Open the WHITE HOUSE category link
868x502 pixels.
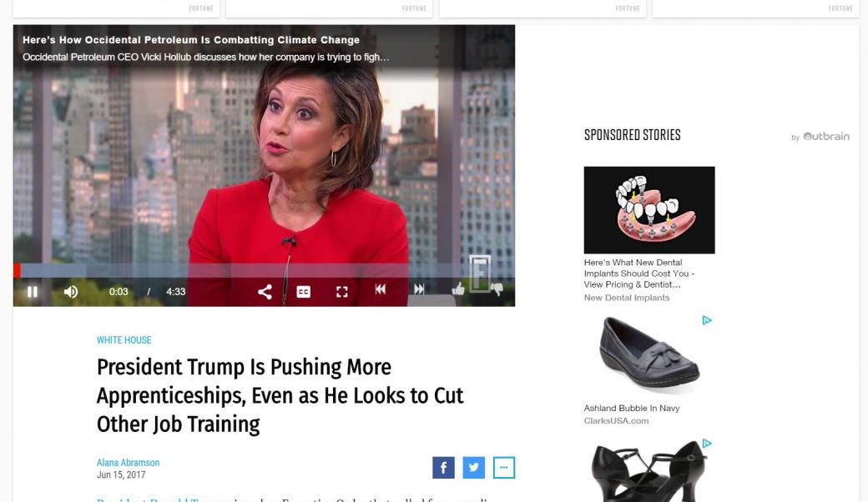(124, 340)
